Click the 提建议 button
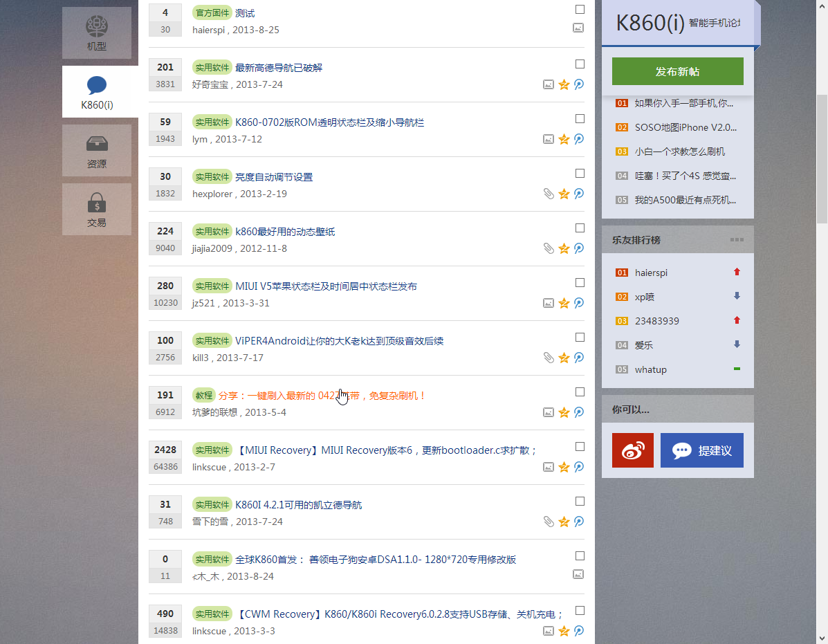The image size is (828, 644). click(x=702, y=450)
